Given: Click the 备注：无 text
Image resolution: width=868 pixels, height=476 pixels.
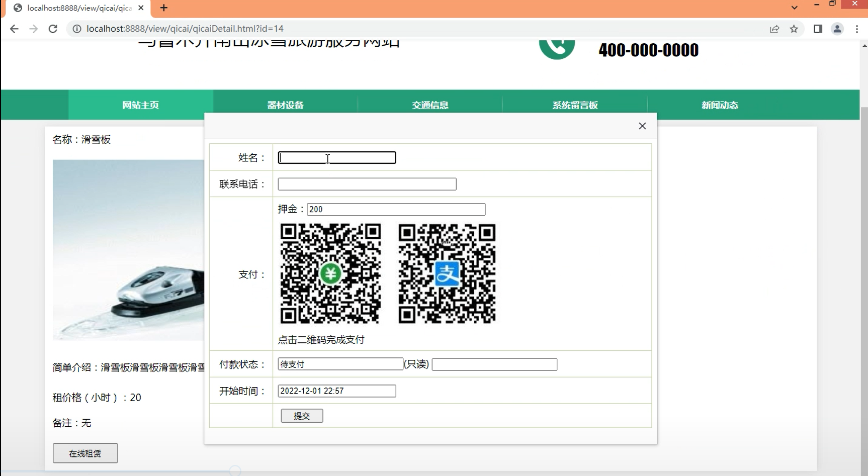Looking at the screenshot, I should coord(72,423).
